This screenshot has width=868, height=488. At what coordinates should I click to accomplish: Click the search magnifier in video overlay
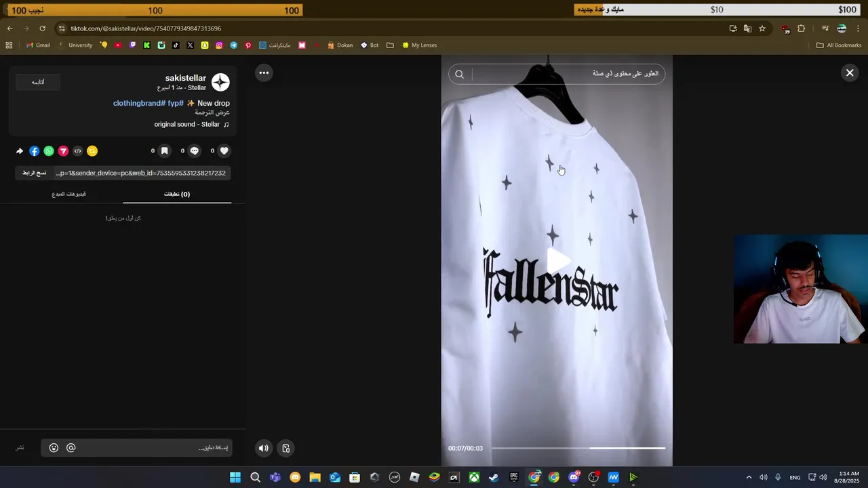460,74
